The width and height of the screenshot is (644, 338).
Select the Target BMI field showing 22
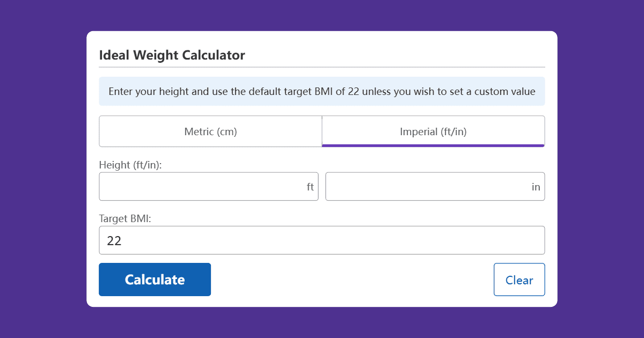click(322, 240)
